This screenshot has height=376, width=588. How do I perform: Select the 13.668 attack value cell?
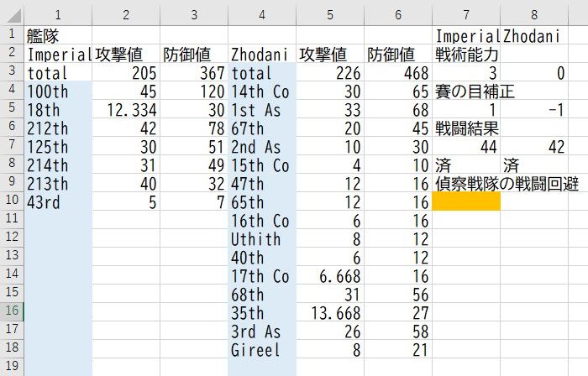pos(330,312)
